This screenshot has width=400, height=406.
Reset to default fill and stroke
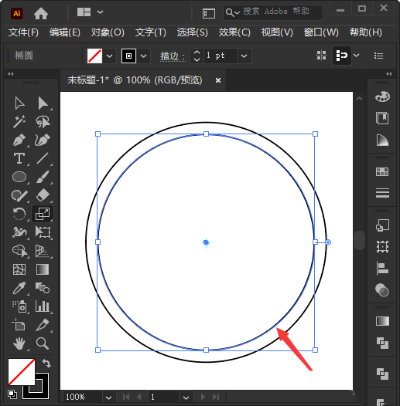(x=12, y=394)
